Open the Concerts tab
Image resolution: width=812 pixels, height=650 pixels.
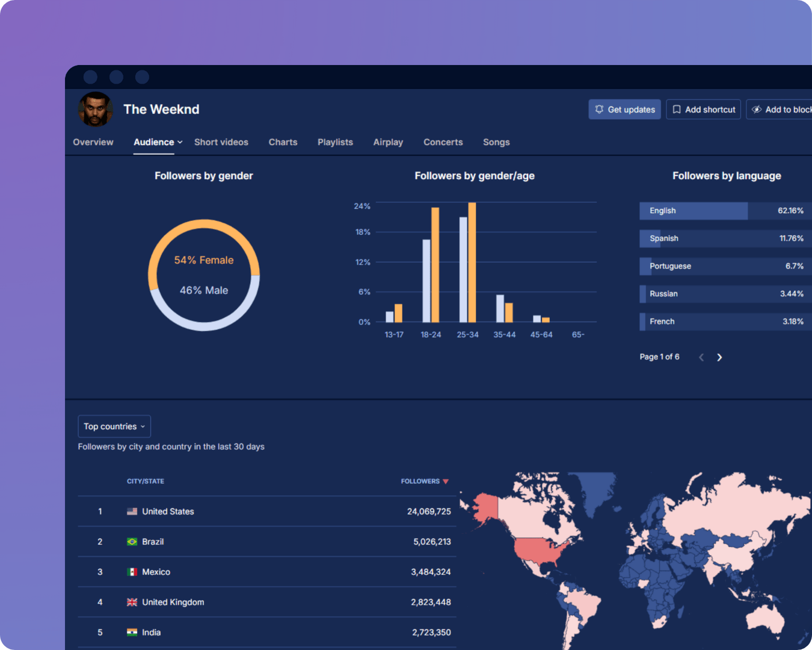click(443, 142)
